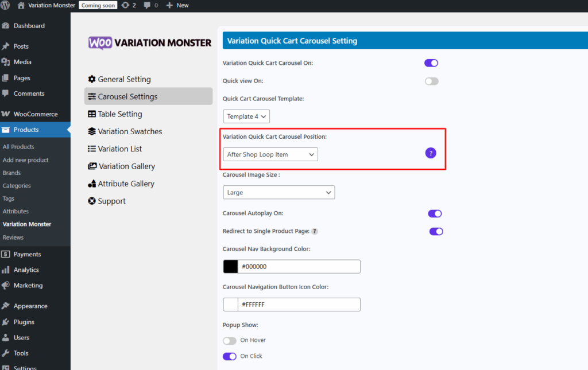Select the Carousel Settings tab

[x=149, y=96]
